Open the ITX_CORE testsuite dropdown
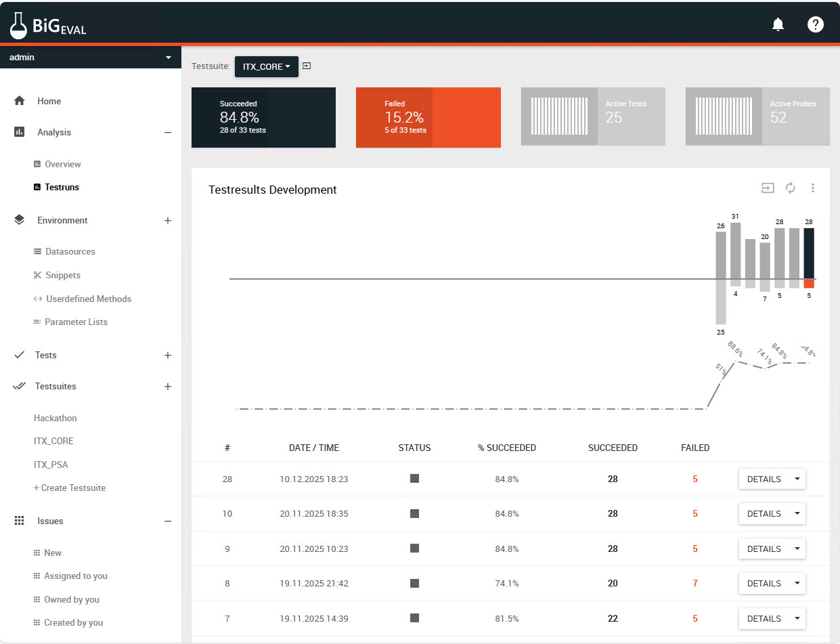This screenshot has width=840, height=644. coord(267,67)
